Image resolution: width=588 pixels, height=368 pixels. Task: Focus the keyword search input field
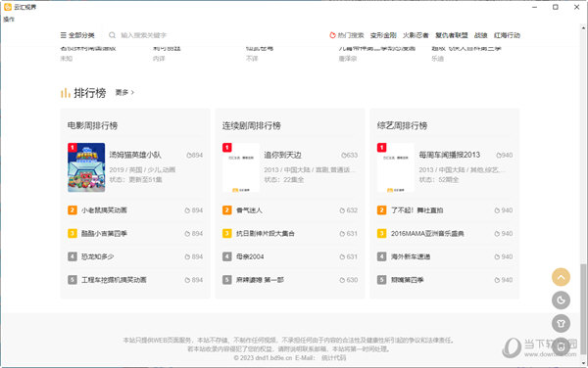[143, 35]
